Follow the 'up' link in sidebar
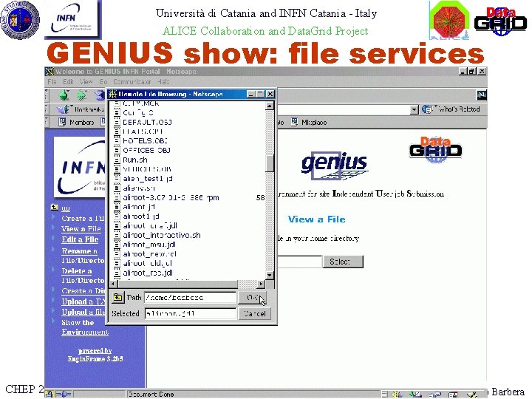This screenshot has width=532, height=399. [66, 208]
